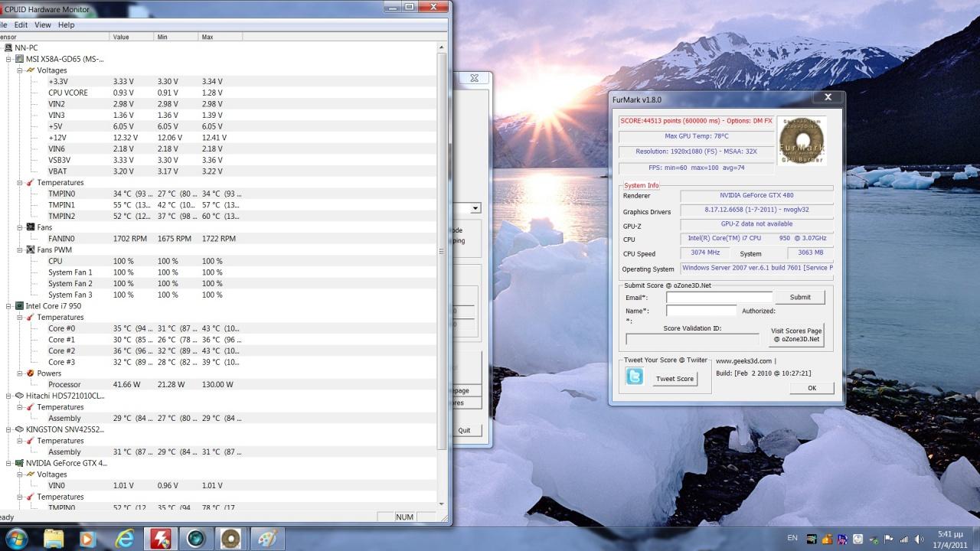Collapse the Intel Core i7 950 node

point(9,306)
